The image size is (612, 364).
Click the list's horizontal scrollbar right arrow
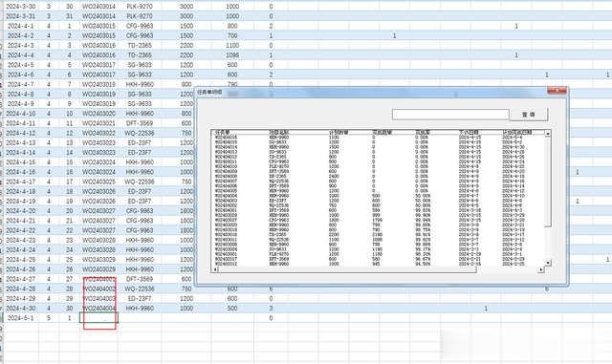(x=541, y=269)
